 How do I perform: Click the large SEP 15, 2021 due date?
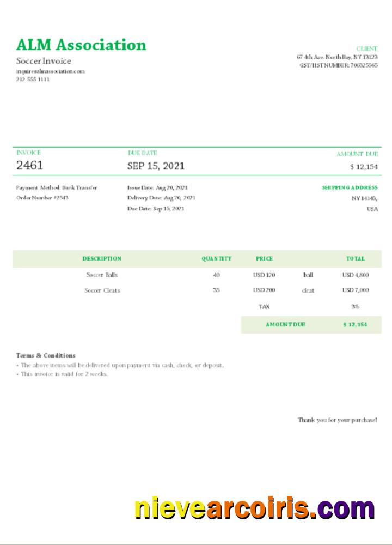[156, 166]
